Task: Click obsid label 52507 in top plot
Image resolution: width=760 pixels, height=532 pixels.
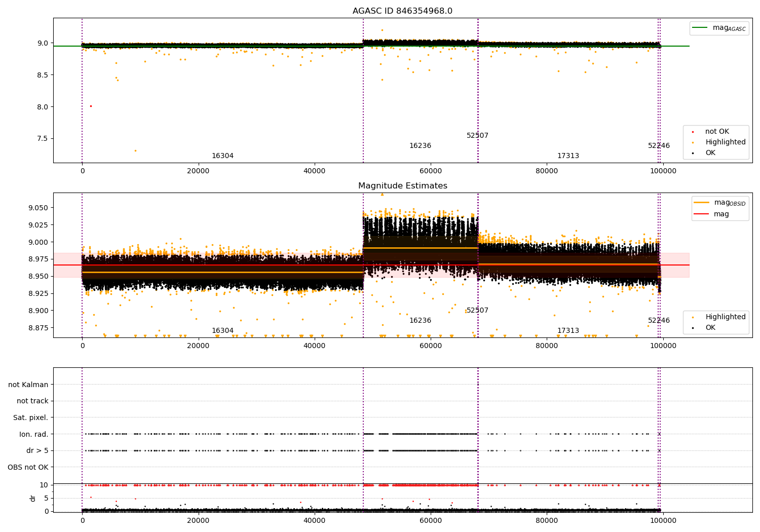Action: 477,136
